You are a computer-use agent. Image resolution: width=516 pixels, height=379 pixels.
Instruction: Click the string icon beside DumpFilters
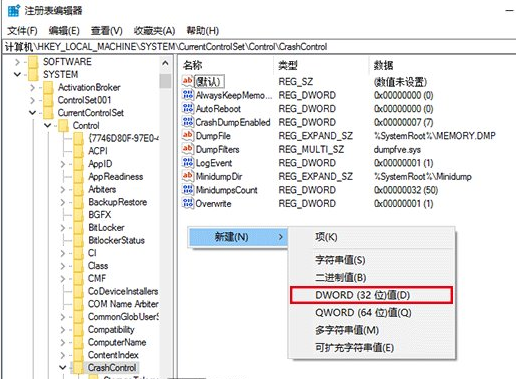pyautogui.click(x=188, y=149)
